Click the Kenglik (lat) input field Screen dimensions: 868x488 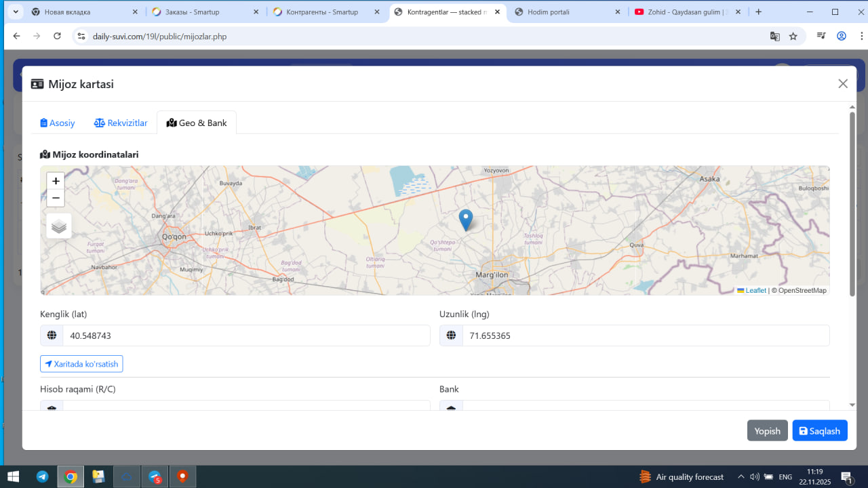tap(245, 335)
